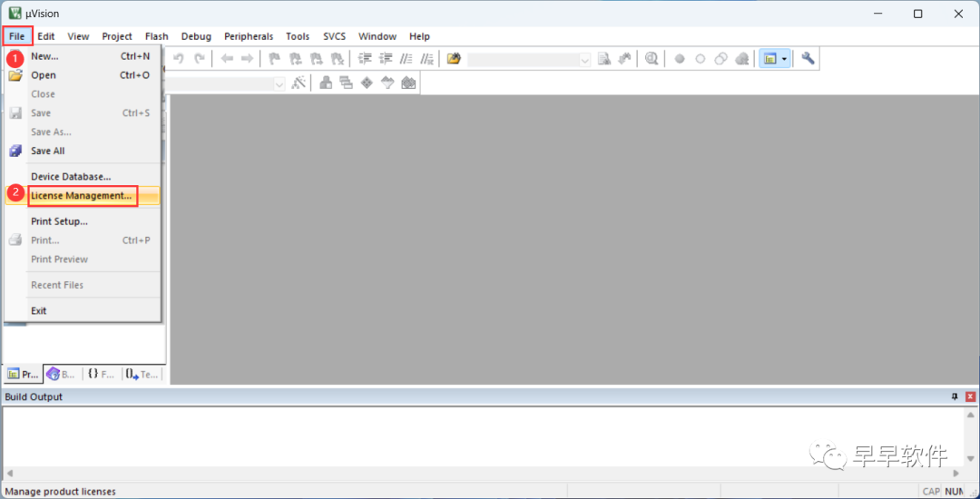This screenshot has height=499, width=980.
Task: Click the Manage Multi-Project Workspace icon
Action: [x=347, y=83]
